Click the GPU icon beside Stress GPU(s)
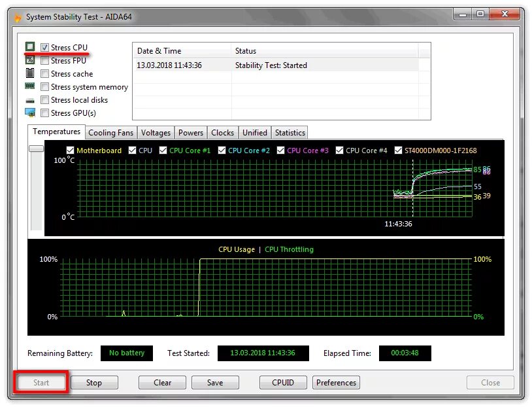 pos(29,113)
